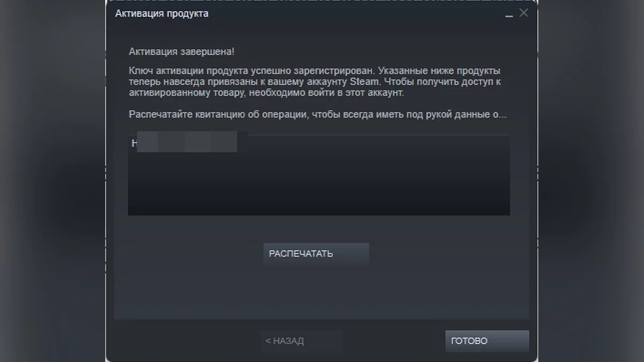
Task: Click the Распечатайте квитанцию об операции line
Action: tap(318, 114)
